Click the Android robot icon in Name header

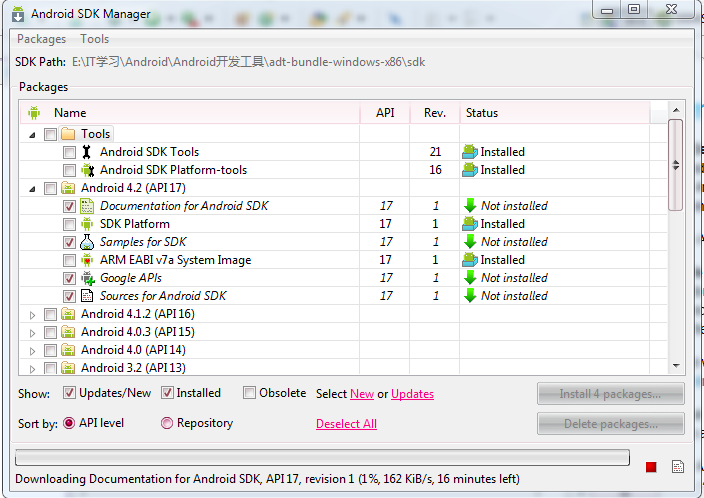tap(34, 112)
